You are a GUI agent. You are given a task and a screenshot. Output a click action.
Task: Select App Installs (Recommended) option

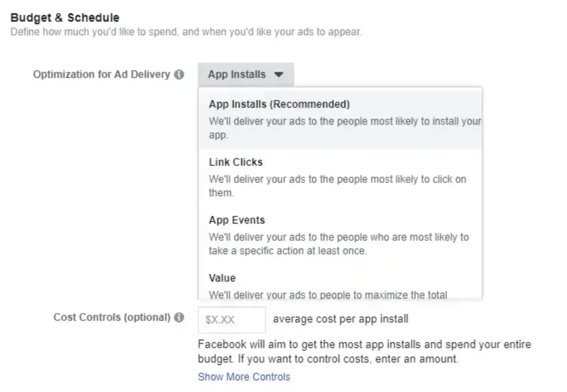[279, 104]
